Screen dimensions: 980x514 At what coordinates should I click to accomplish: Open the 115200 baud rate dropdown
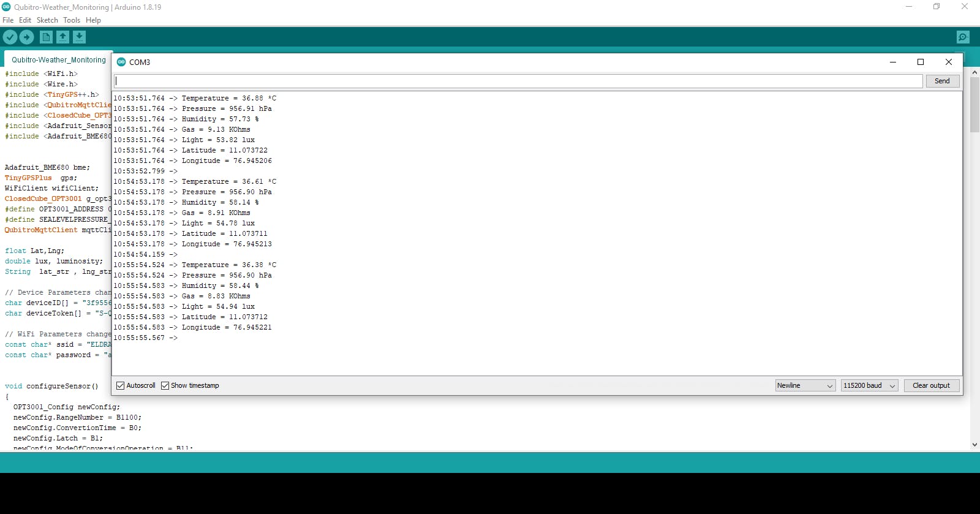click(x=870, y=385)
